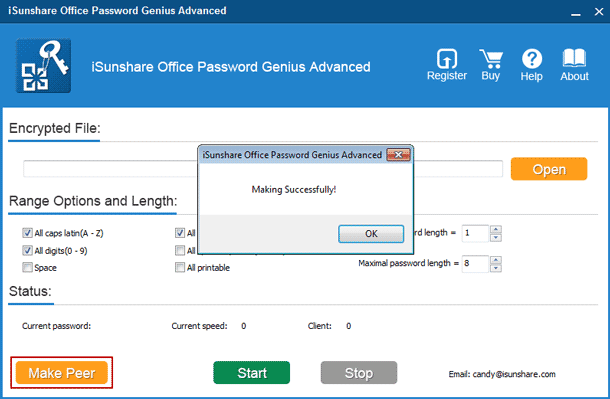Uncheck All caps latin(A - Z) checkbox

coord(27,233)
